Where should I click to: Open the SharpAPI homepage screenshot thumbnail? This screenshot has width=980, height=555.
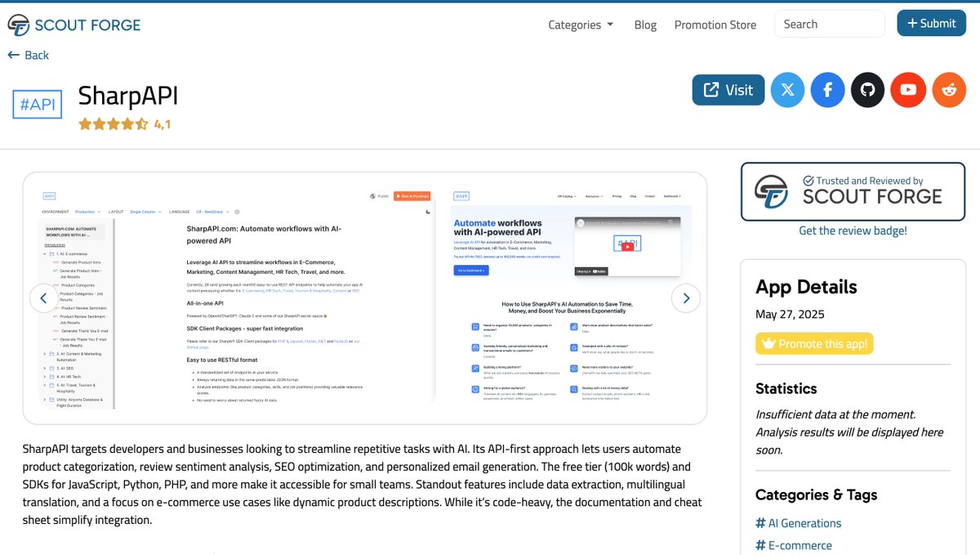(x=572, y=298)
